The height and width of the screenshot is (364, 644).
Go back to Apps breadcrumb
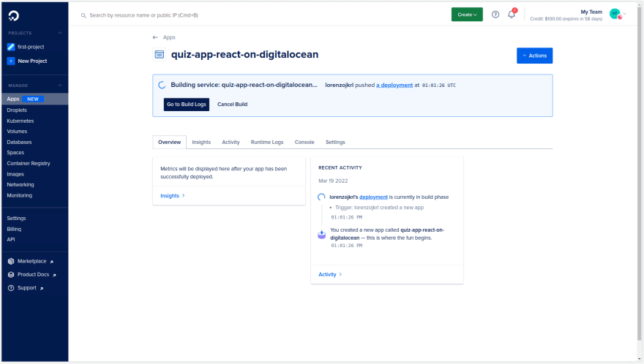pyautogui.click(x=169, y=37)
